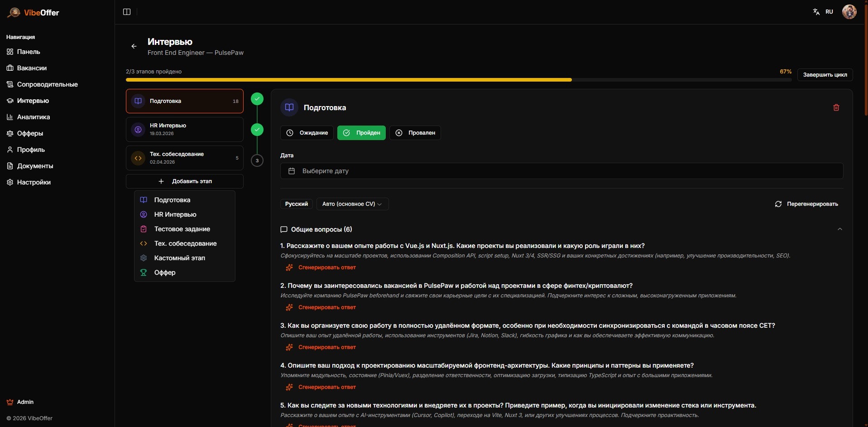
Task: Click the VibeOffer logo
Action: (33, 13)
